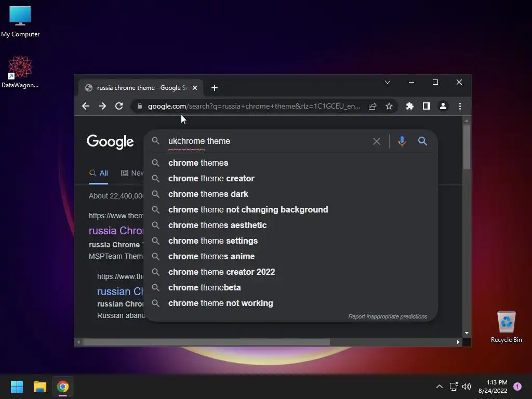Select suggestion 'chrome themes dark'
The height and width of the screenshot is (399, 532).
tap(291, 194)
